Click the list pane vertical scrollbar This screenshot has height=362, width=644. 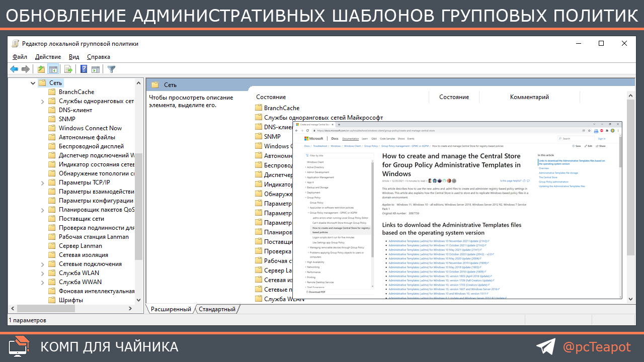(631, 197)
